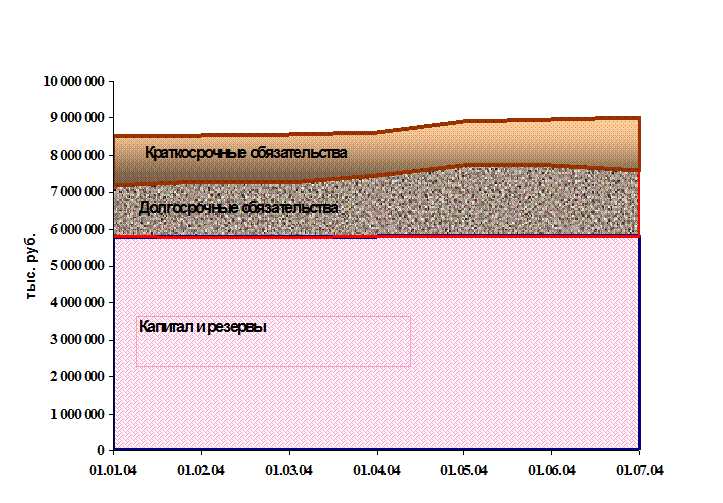723x503 pixels.
Task: Click the 01.05.04 date label
Action: coord(464,469)
